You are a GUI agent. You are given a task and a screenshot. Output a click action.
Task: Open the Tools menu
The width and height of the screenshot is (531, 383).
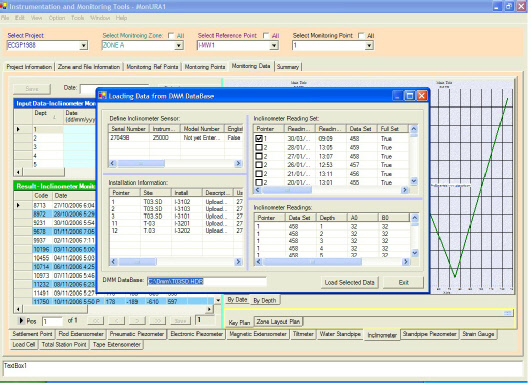coord(78,18)
